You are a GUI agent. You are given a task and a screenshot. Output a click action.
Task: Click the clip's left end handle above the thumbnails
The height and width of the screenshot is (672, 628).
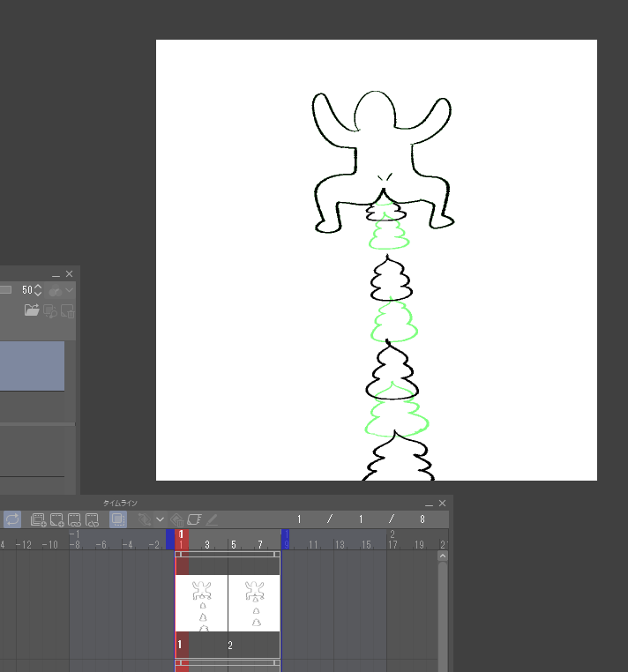coord(178,554)
